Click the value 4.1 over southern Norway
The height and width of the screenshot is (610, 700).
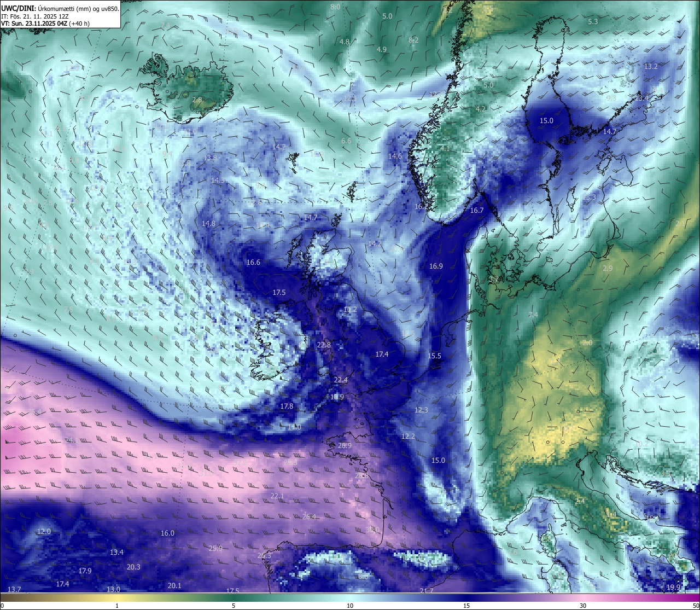445,149
